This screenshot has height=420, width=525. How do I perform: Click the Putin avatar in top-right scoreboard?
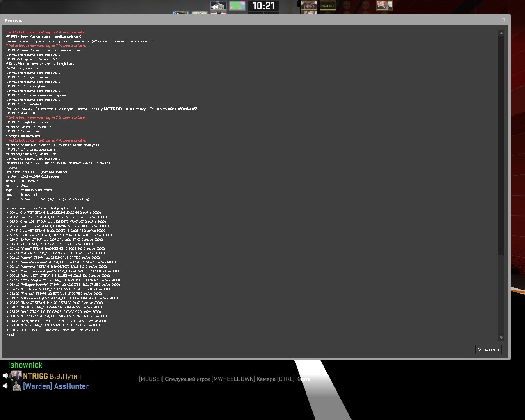384,6
